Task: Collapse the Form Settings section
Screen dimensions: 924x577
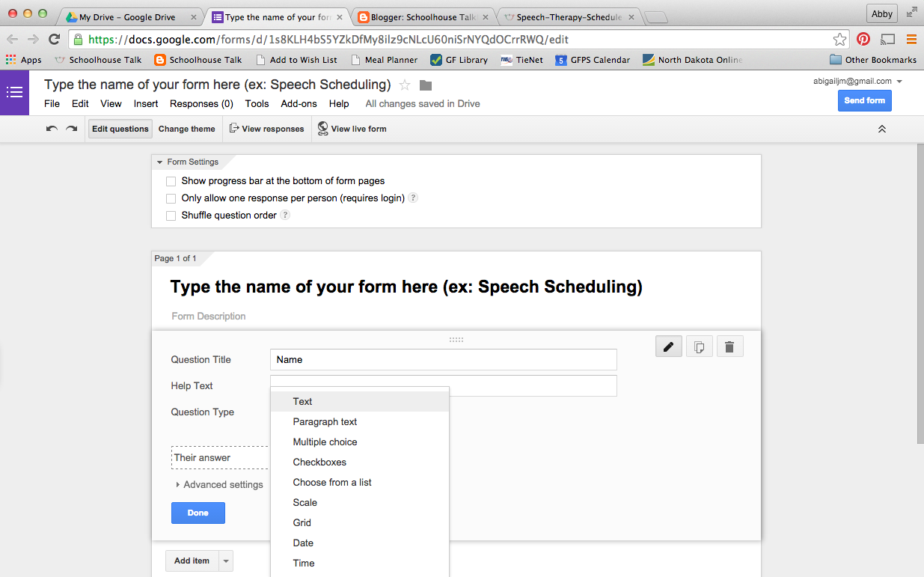Action: point(159,161)
